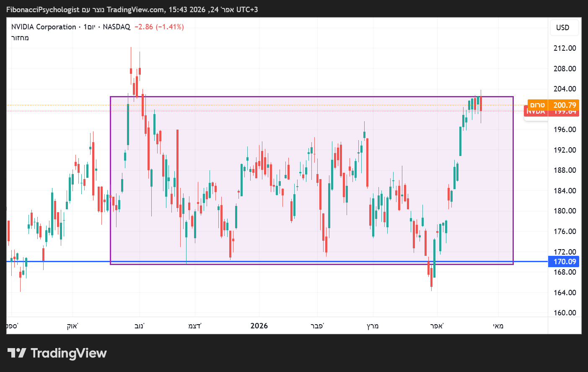The height and width of the screenshot is (372, 588).
Task: Click the 'נוב month label on time axis
Action: click(140, 326)
